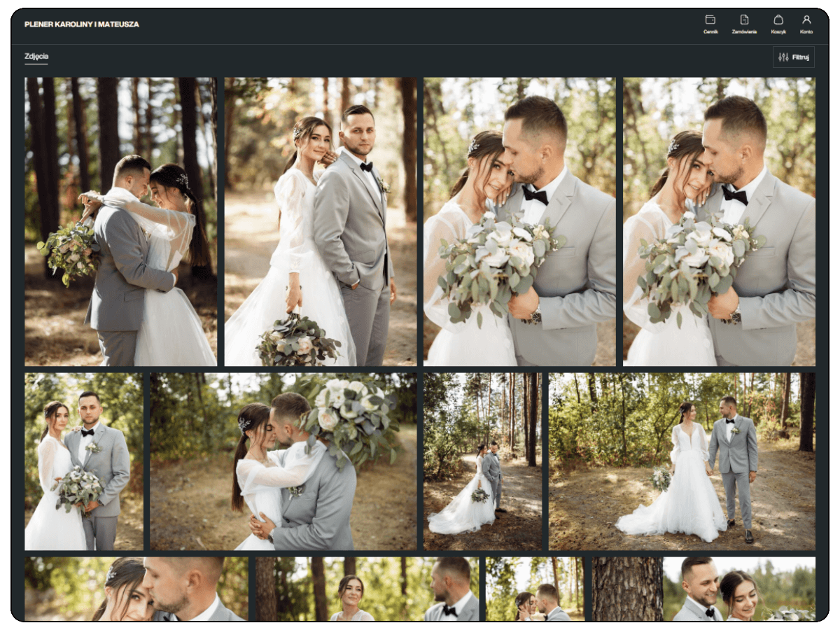This screenshot has width=840, height=630.
Task: Click the sliders icon in the filter button
Action: point(783,57)
